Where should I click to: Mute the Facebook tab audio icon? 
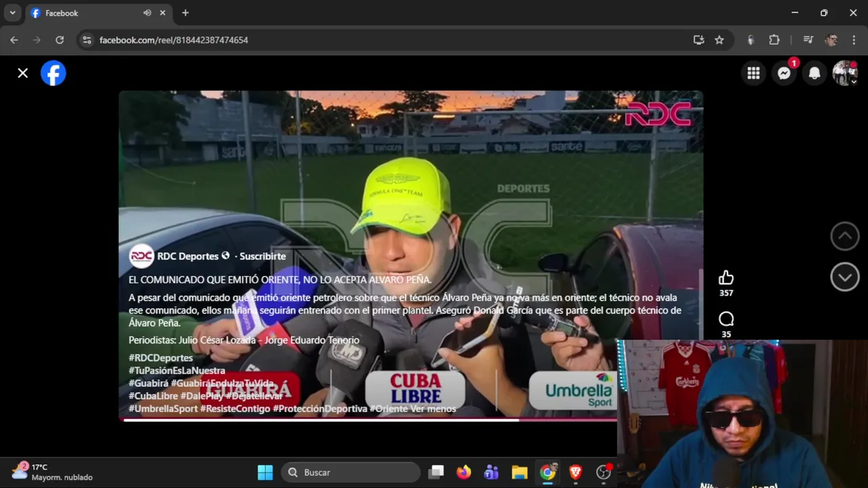pyautogui.click(x=147, y=13)
